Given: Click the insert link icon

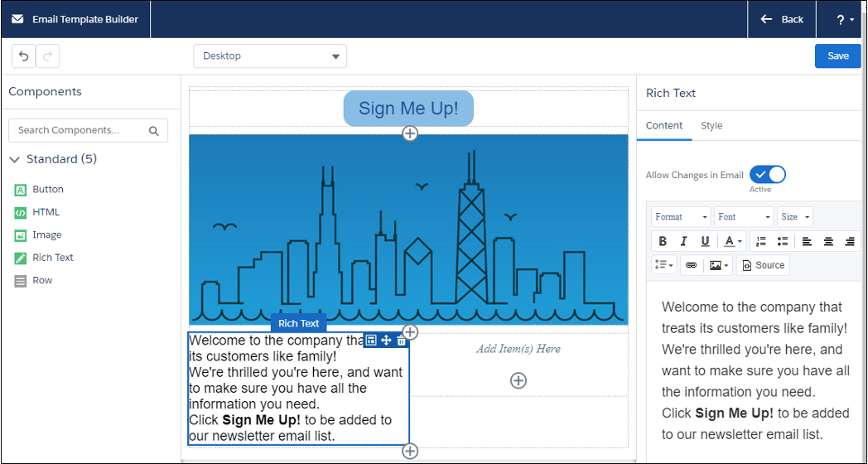Looking at the screenshot, I should 691,265.
